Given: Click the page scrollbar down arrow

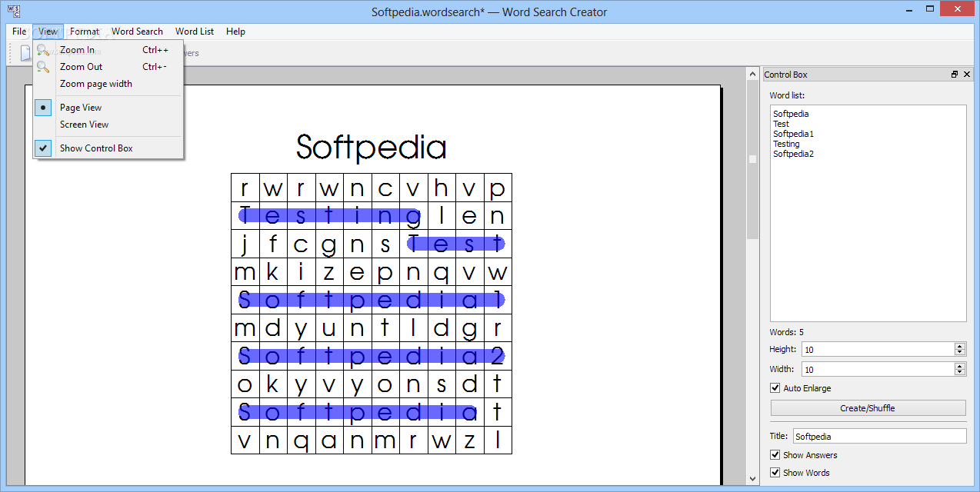Looking at the screenshot, I should [x=752, y=479].
